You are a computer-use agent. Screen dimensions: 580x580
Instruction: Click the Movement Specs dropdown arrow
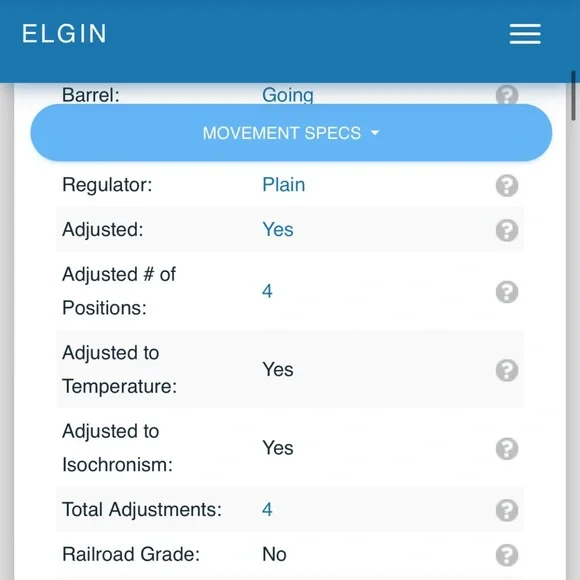tap(375, 133)
